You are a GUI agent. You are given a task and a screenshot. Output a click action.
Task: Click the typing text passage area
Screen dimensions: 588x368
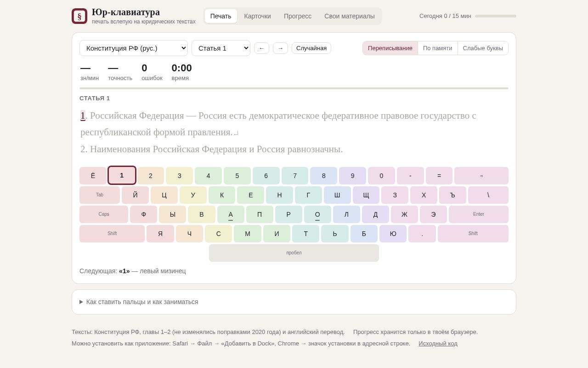click(294, 132)
